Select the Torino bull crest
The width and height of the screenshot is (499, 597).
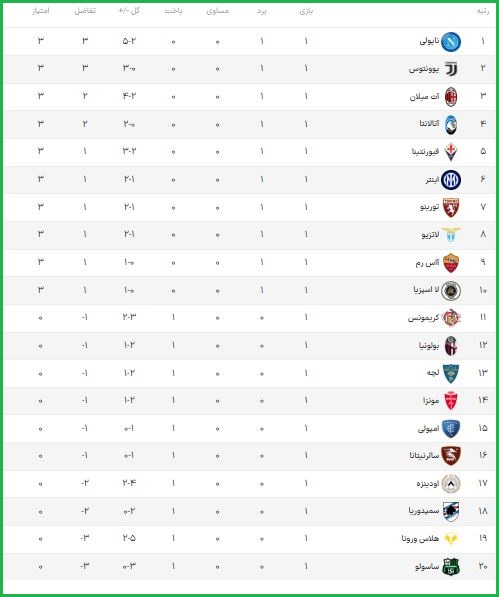click(x=451, y=208)
